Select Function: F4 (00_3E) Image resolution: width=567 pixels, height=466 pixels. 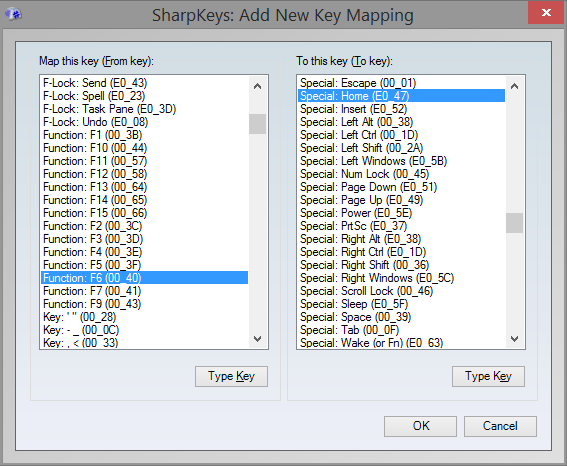click(144, 252)
